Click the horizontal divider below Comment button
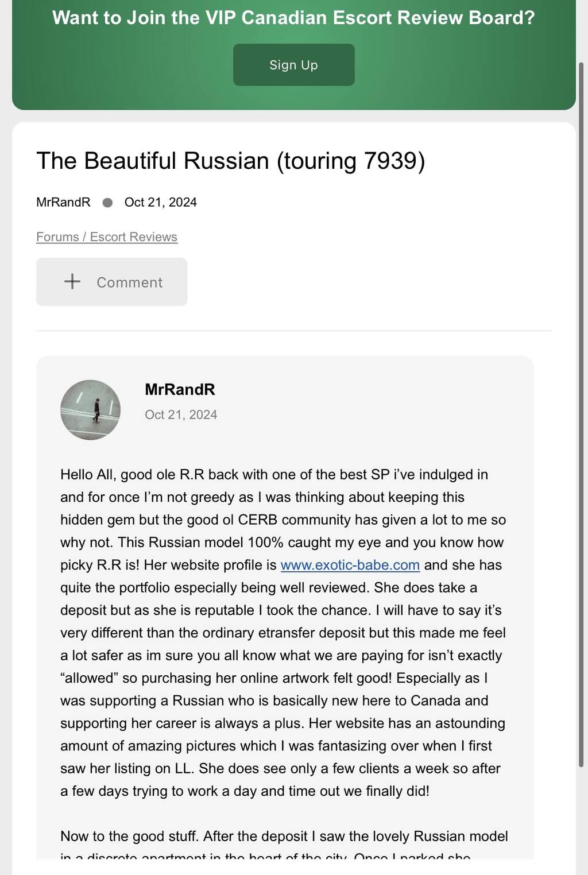 pos(293,331)
